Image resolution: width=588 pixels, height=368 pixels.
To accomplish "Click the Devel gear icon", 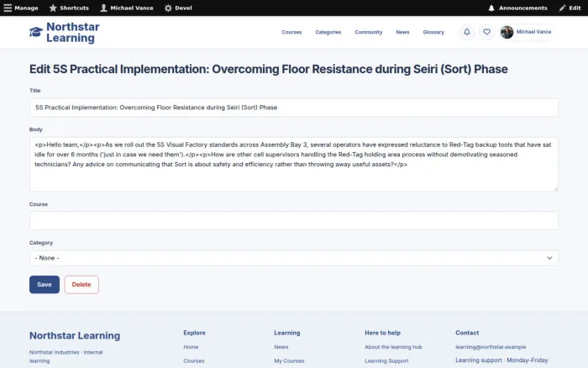I will 168,8.
